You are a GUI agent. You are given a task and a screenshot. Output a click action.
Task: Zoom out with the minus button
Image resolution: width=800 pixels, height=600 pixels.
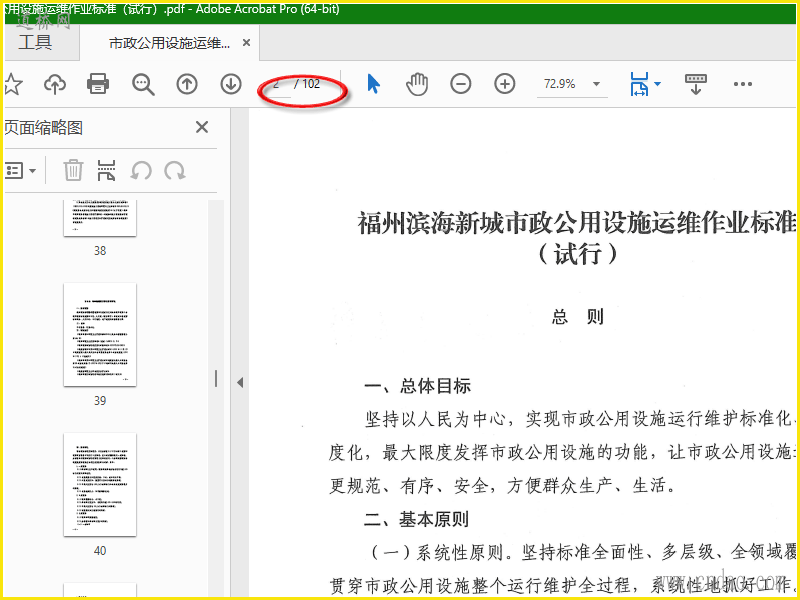tap(461, 84)
